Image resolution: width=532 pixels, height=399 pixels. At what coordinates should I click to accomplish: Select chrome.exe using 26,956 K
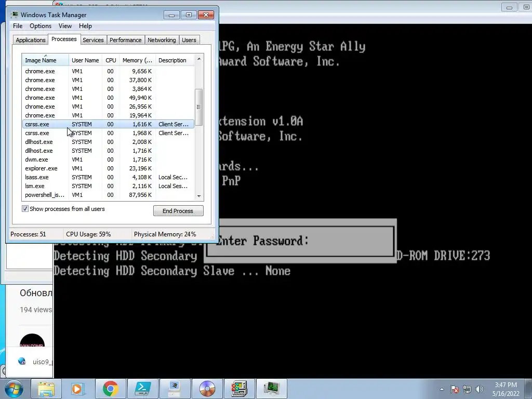point(108,107)
